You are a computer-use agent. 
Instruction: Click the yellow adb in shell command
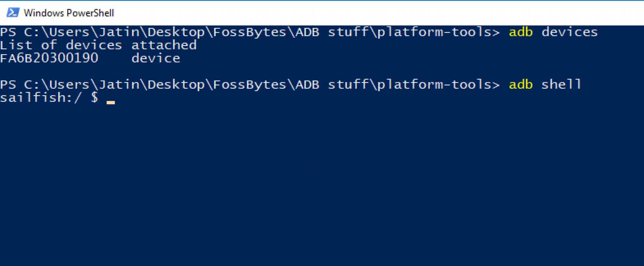coord(521,84)
